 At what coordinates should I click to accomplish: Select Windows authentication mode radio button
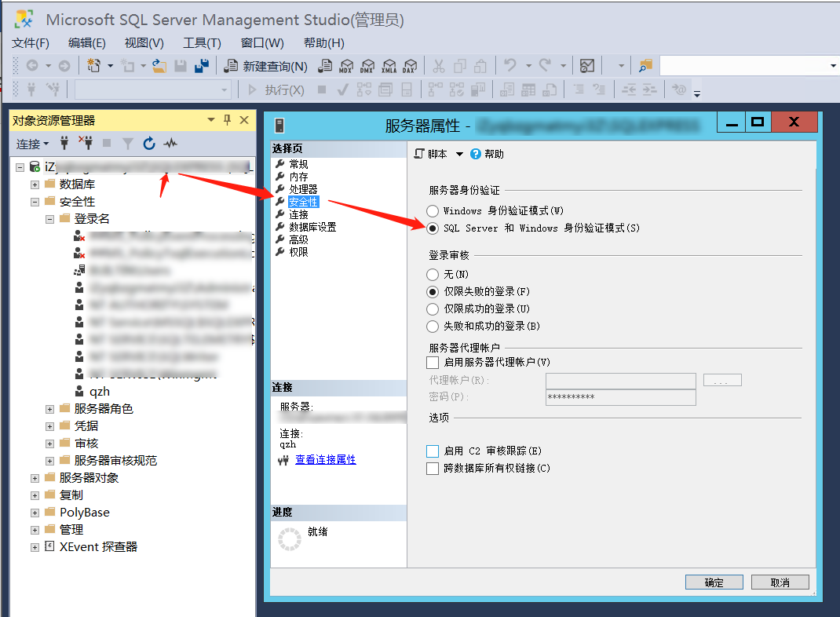tap(433, 211)
